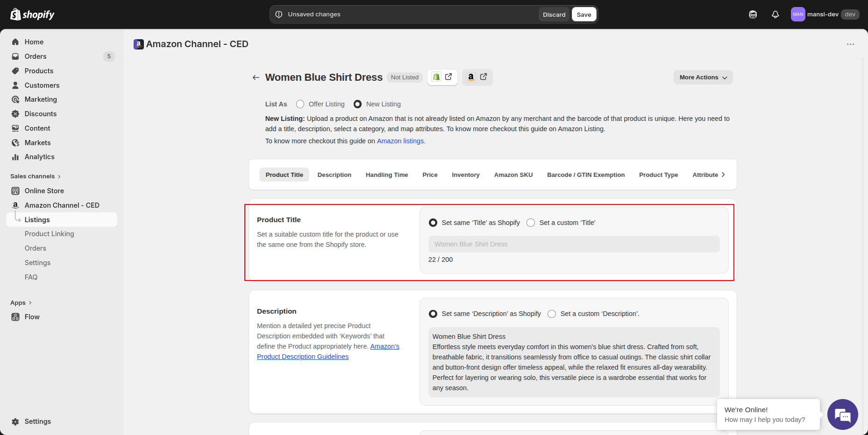
Task: Select the New Listing radio option
Action: coord(357,104)
